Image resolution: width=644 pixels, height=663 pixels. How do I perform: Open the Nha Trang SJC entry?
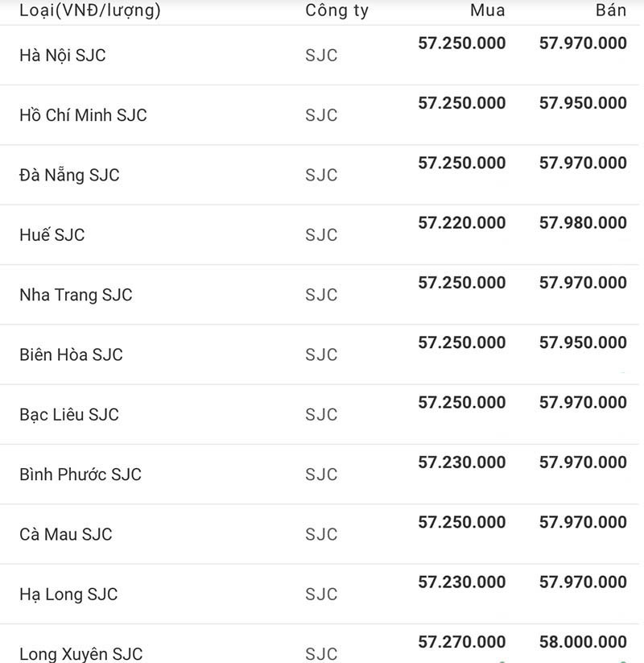pyautogui.click(x=76, y=295)
